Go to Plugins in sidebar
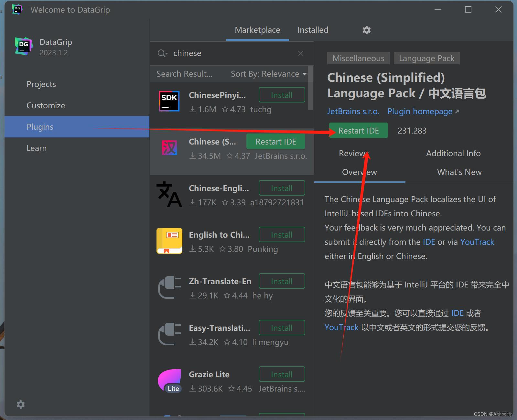This screenshot has height=420, width=517. coord(77,127)
